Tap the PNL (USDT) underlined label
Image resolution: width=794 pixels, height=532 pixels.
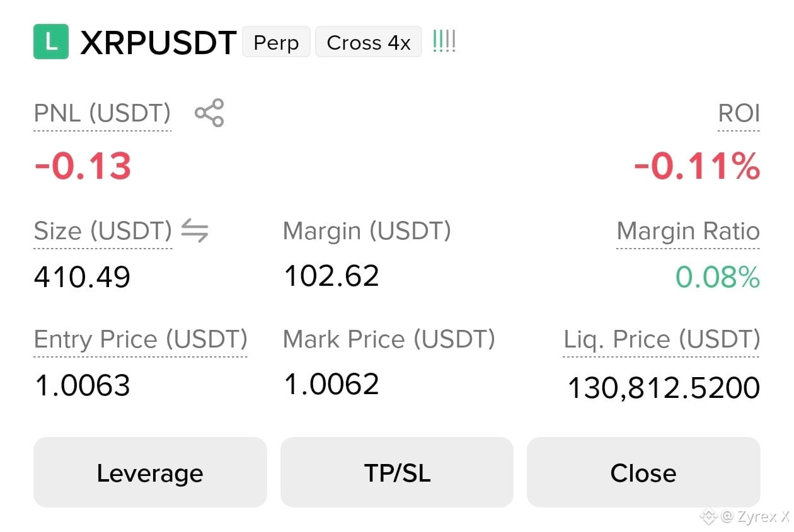pyautogui.click(x=102, y=115)
